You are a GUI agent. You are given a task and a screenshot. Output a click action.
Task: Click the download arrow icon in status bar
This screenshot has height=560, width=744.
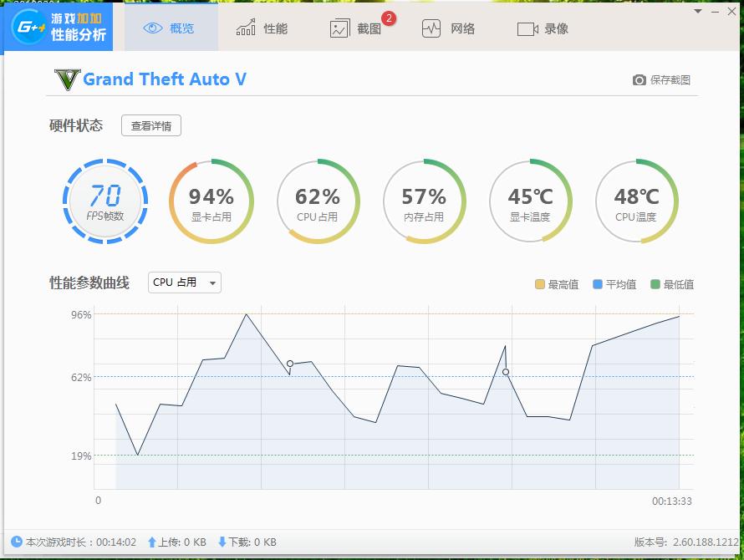(x=223, y=542)
